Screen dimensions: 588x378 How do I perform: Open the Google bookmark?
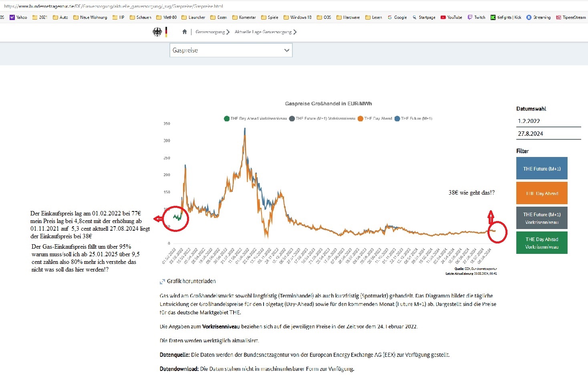[x=397, y=17]
